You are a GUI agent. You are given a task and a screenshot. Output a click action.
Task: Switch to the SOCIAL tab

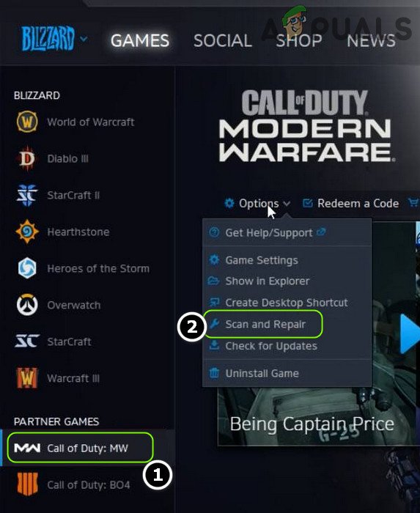click(x=222, y=41)
